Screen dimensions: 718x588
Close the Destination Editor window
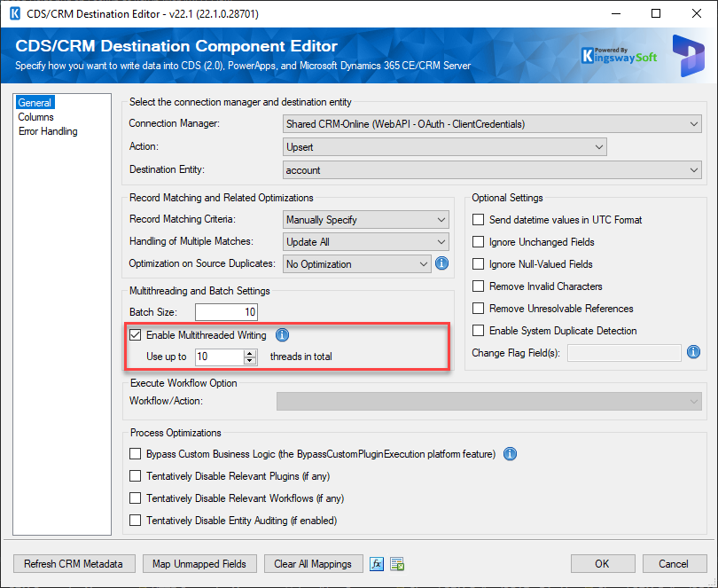click(696, 14)
